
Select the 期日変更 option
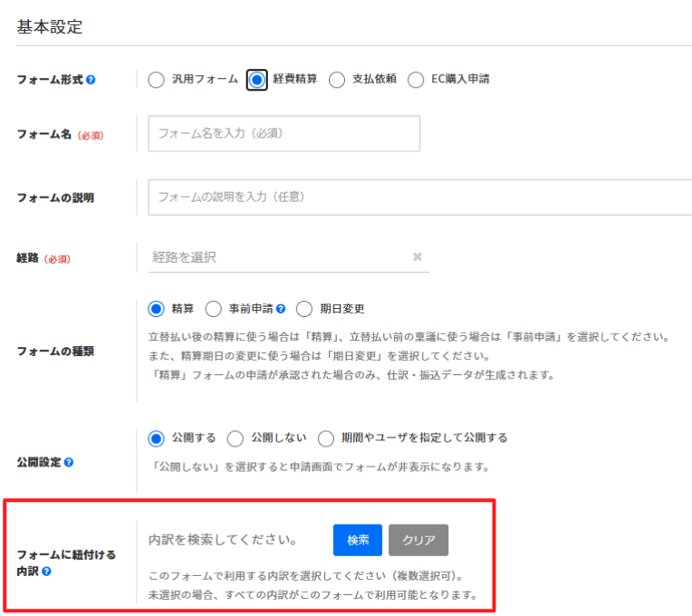(303, 309)
